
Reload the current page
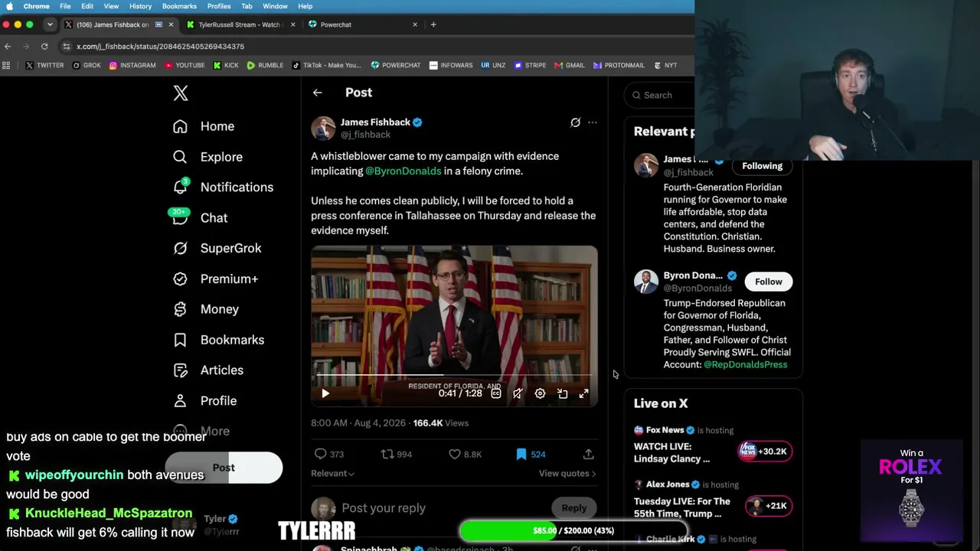click(x=44, y=47)
